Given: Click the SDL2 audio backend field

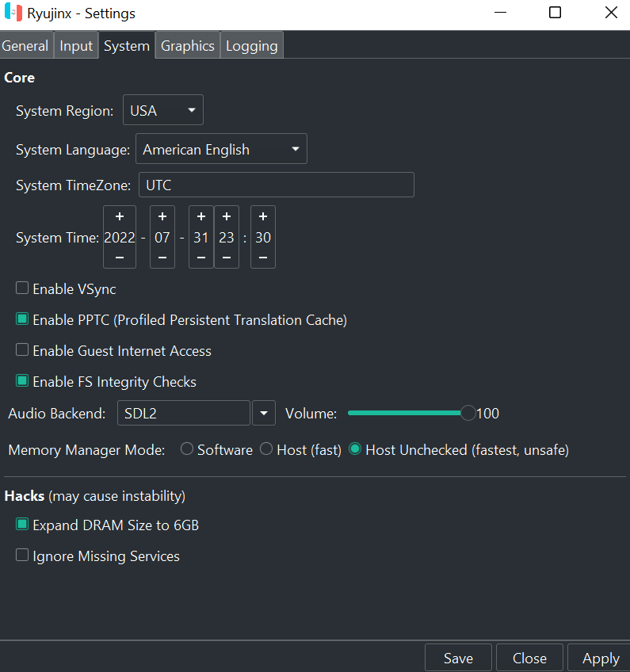Looking at the screenshot, I should [183, 413].
